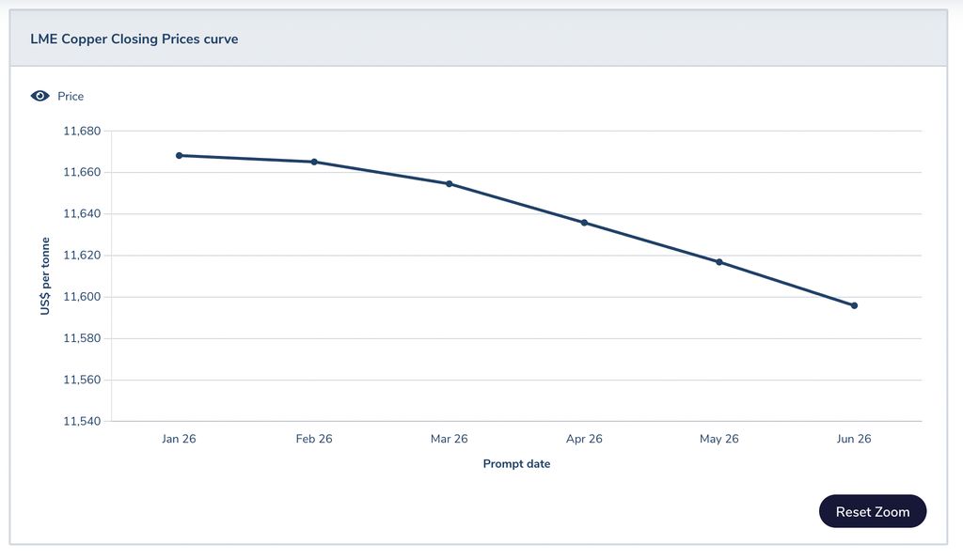Click the 11,640 y-axis tick label
The width and height of the screenshot is (963, 560).
(x=82, y=213)
